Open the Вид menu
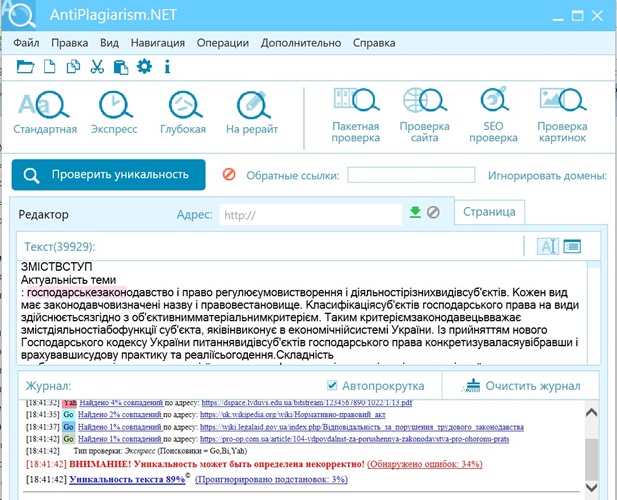 click(109, 43)
